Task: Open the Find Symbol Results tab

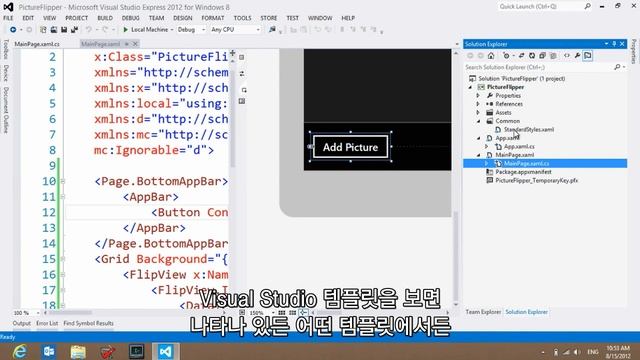Action: [x=89, y=323]
